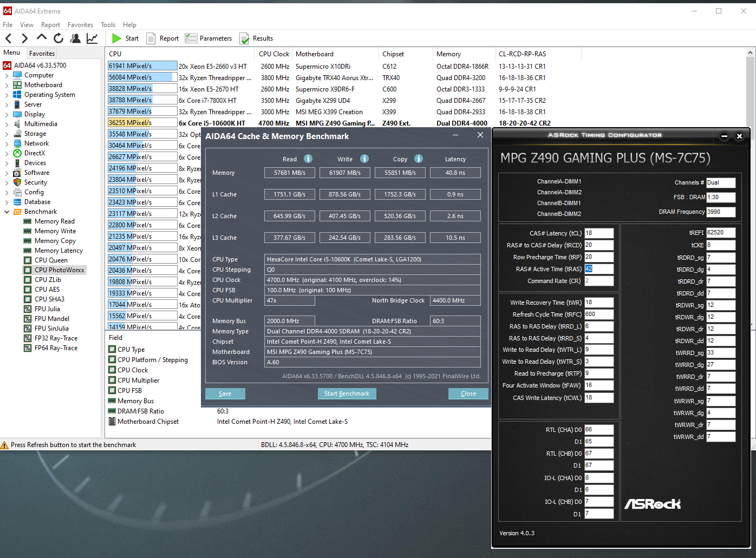Open the FP32 Ray-Trace benchmark

click(56, 338)
